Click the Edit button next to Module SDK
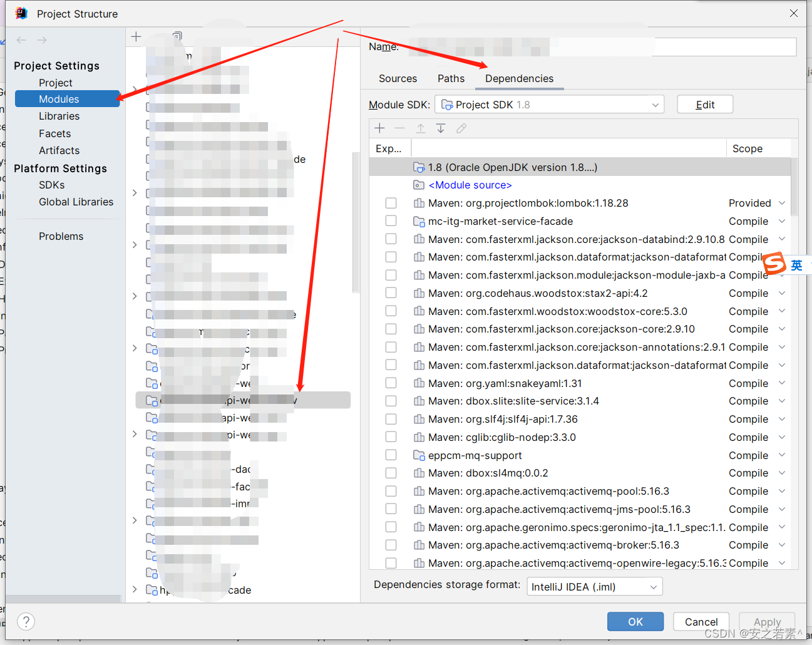Viewport: 812px width, 645px height. coord(705,105)
